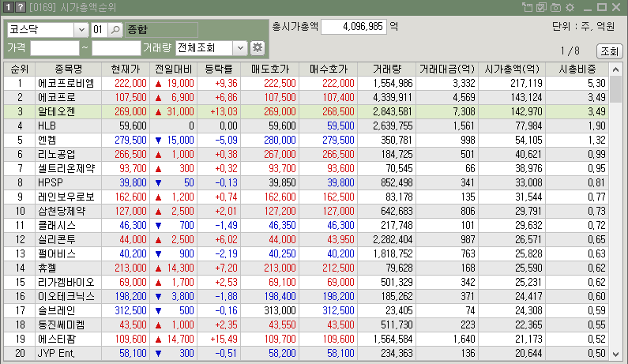628x364 pixels.
Task: Click the number 1 icon in title bar
Action: click(x=8, y=7)
